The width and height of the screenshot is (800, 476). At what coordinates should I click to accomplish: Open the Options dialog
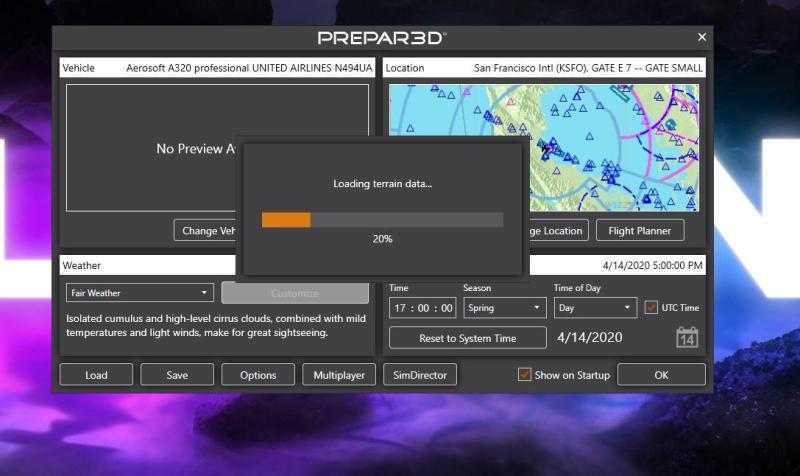click(x=258, y=375)
